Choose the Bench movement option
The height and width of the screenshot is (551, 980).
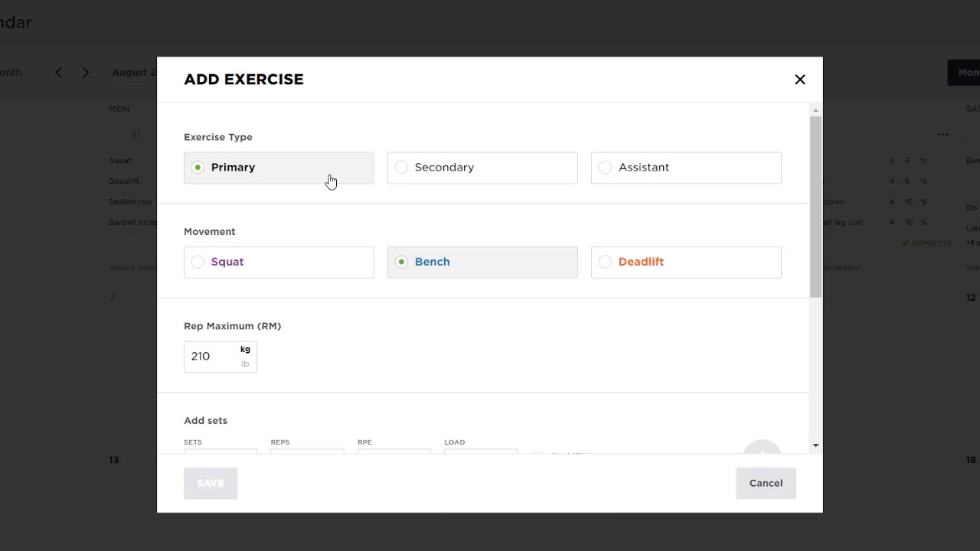tap(482, 262)
